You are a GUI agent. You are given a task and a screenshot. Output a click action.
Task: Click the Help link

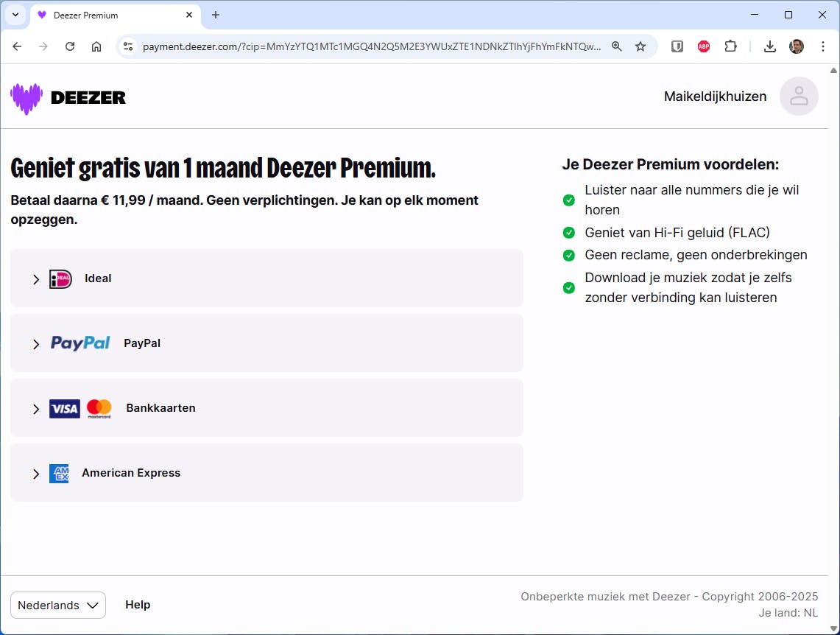pyautogui.click(x=138, y=604)
